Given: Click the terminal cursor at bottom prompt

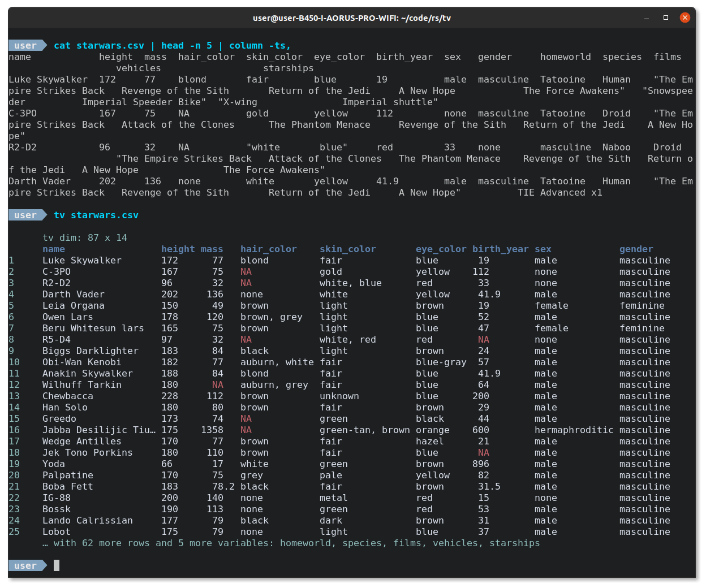Looking at the screenshot, I should 57,565.
